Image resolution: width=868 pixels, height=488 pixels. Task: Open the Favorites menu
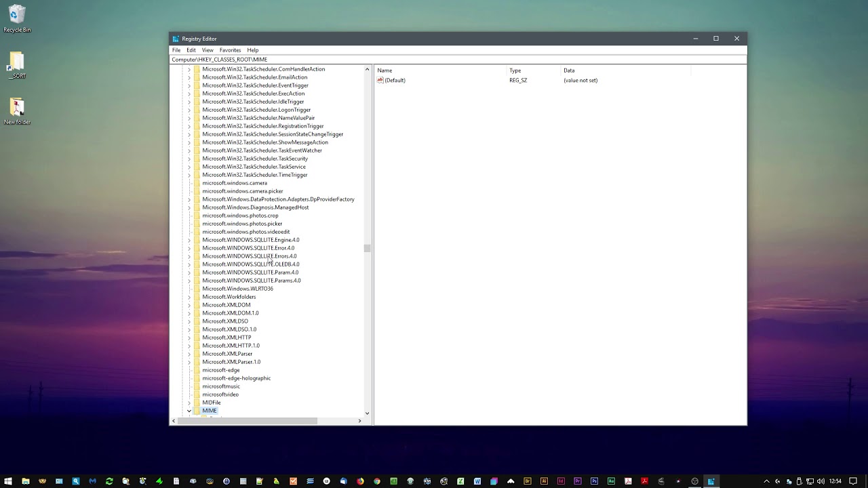tap(230, 49)
